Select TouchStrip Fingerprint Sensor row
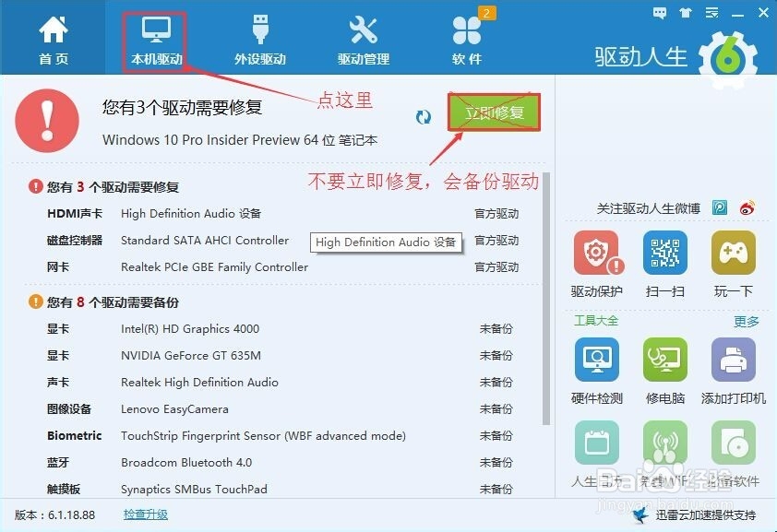Viewport: 777px width, 532px height. [x=280, y=436]
